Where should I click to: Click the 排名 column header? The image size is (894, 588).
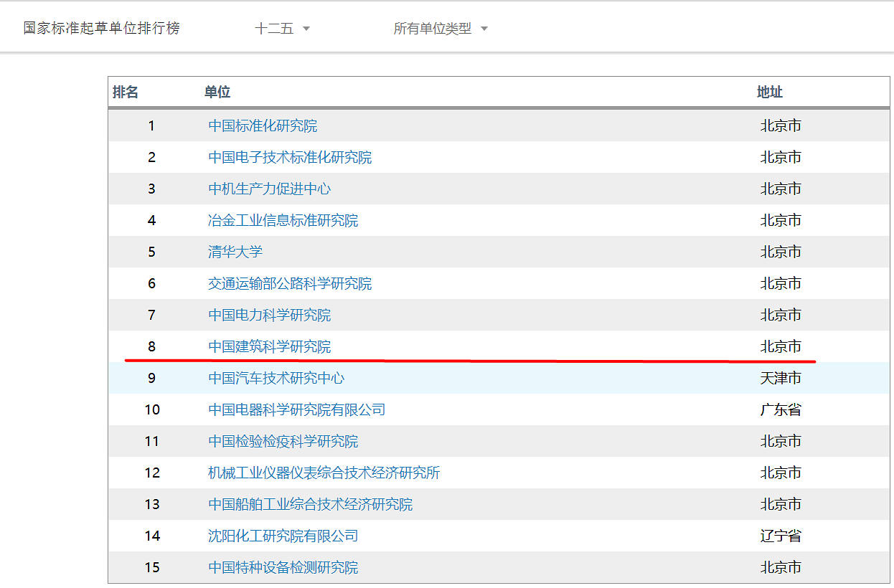click(126, 92)
